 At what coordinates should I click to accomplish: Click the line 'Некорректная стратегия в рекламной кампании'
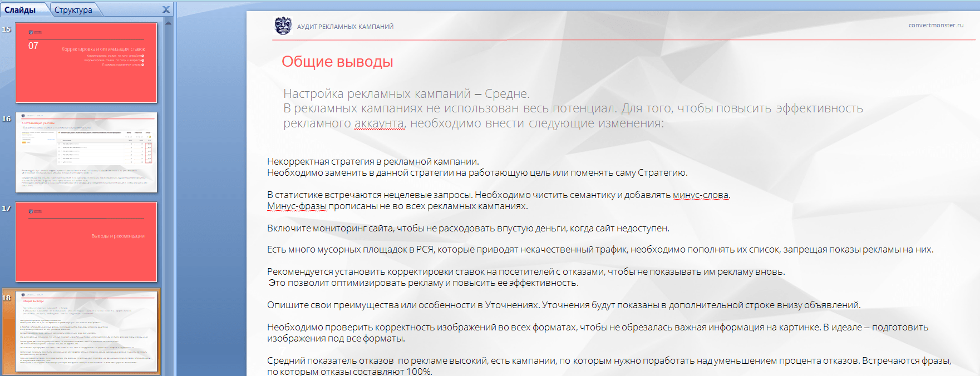point(373,162)
